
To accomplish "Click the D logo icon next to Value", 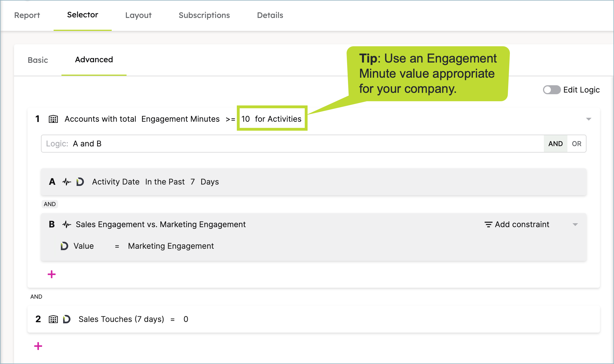I will point(65,246).
